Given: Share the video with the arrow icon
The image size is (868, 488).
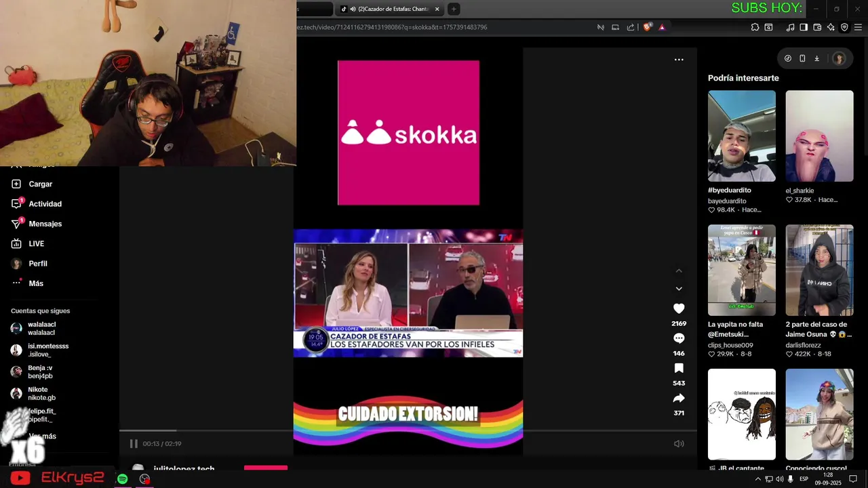Looking at the screenshot, I should [679, 398].
